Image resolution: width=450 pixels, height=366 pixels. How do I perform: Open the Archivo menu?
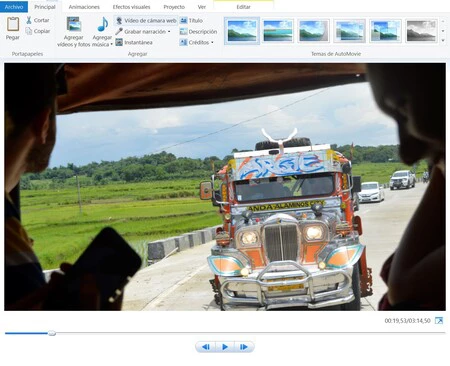pyautogui.click(x=14, y=7)
